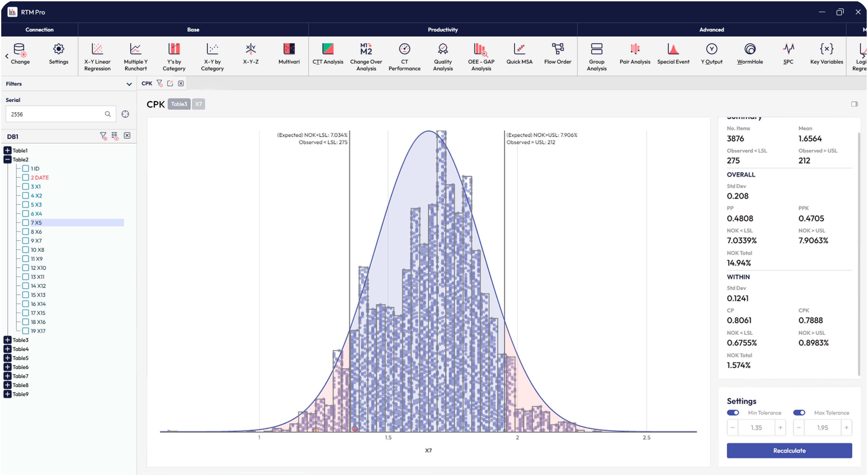This screenshot has height=475, width=868.
Task: Check the 7 X5 column checkbox
Action: pos(26,223)
